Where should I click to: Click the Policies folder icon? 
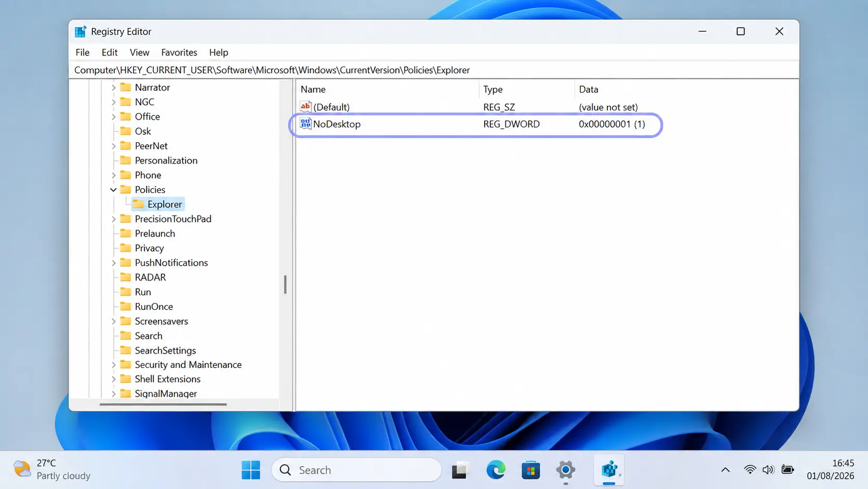[126, 189]
